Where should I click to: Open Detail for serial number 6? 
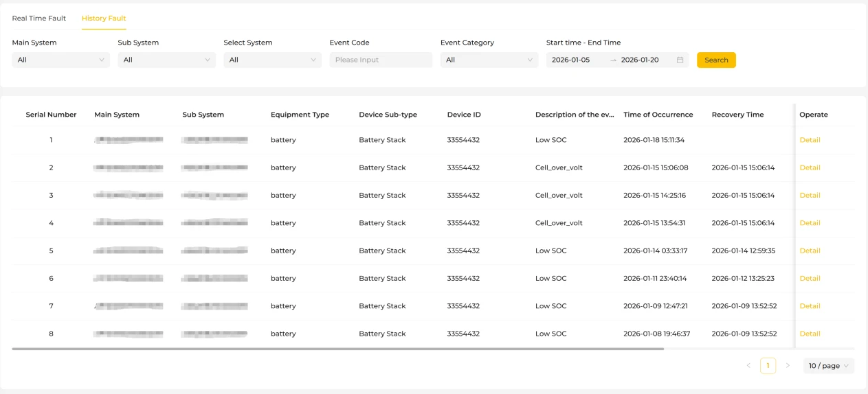(810, 278)
